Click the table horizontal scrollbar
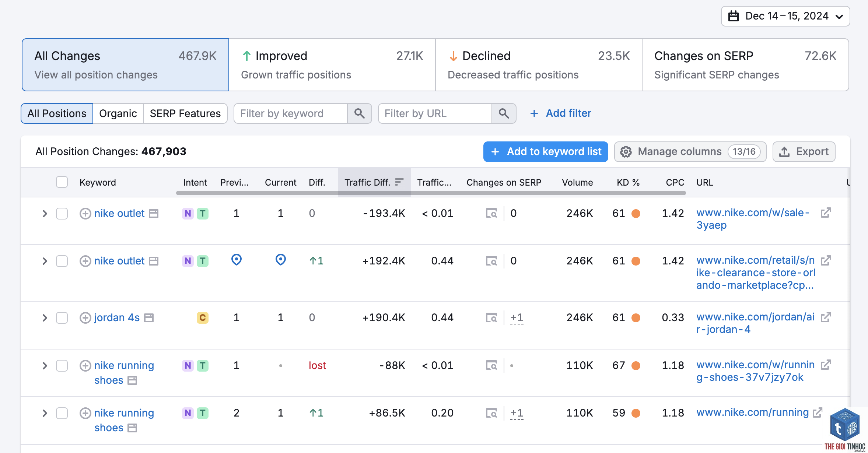The image size is (868, 453). (431, 193)
